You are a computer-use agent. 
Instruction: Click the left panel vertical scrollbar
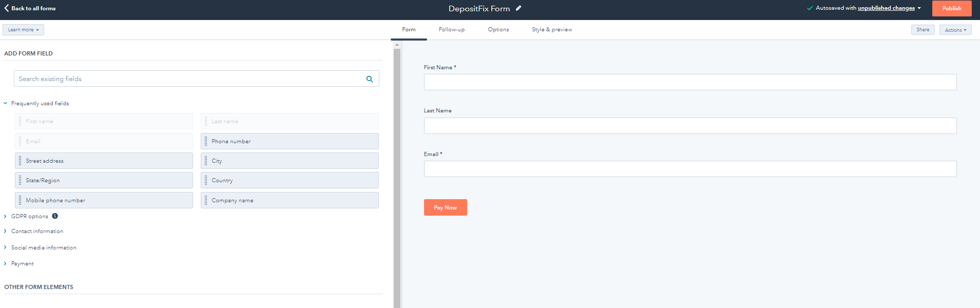[x=397, y=178]
